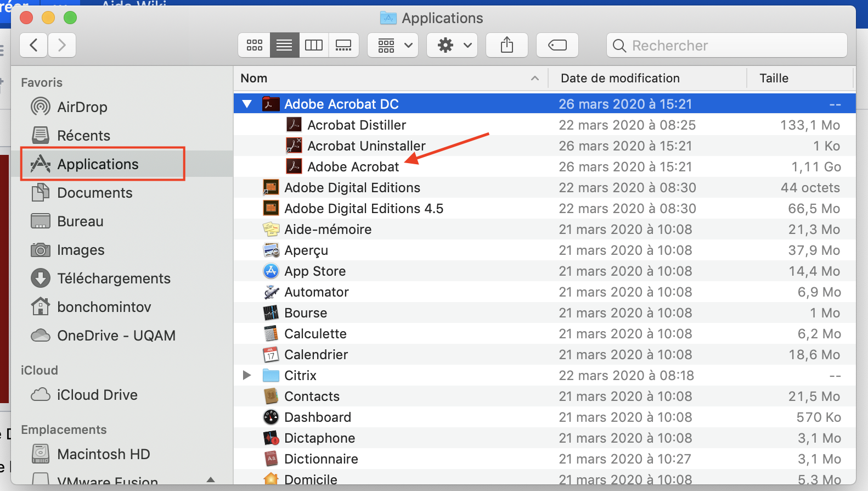Open the group-by arrangement dropdown
The height and width of the screenshot is (491, 868).
393,45
